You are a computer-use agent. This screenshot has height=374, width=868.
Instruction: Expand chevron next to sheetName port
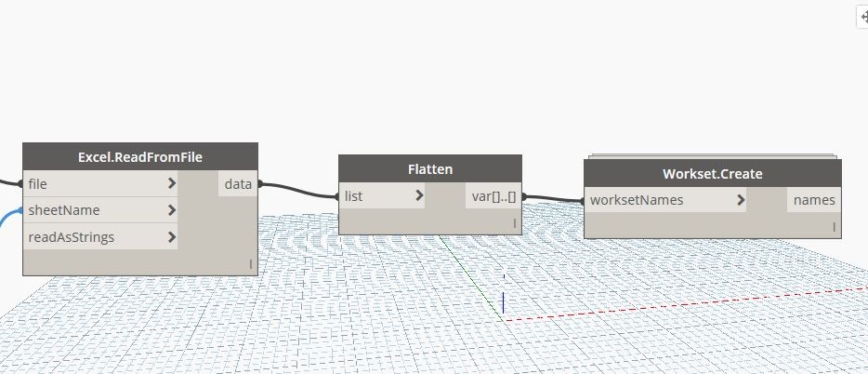(172, 210)
